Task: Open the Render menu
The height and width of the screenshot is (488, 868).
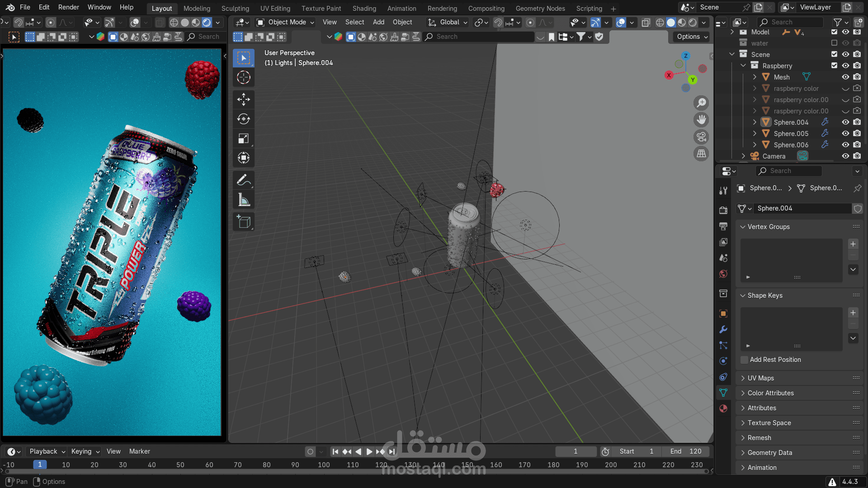Action: pos(69,7)
